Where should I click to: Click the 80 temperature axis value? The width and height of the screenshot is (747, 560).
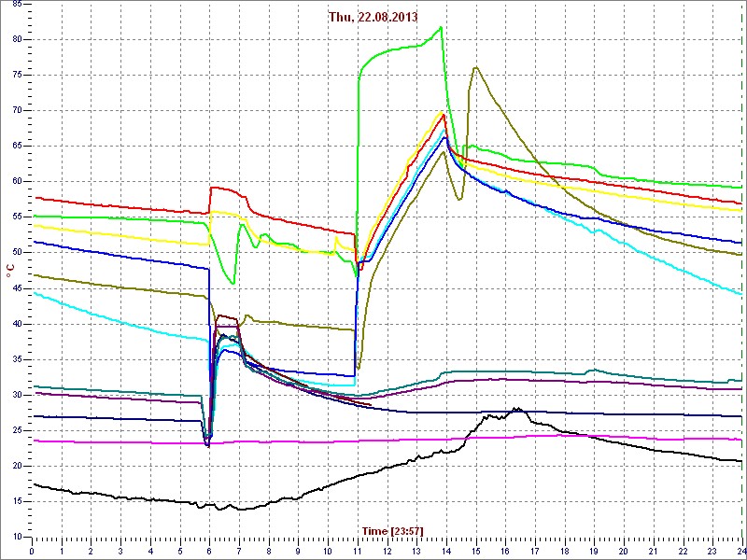(x=16, y=39)
